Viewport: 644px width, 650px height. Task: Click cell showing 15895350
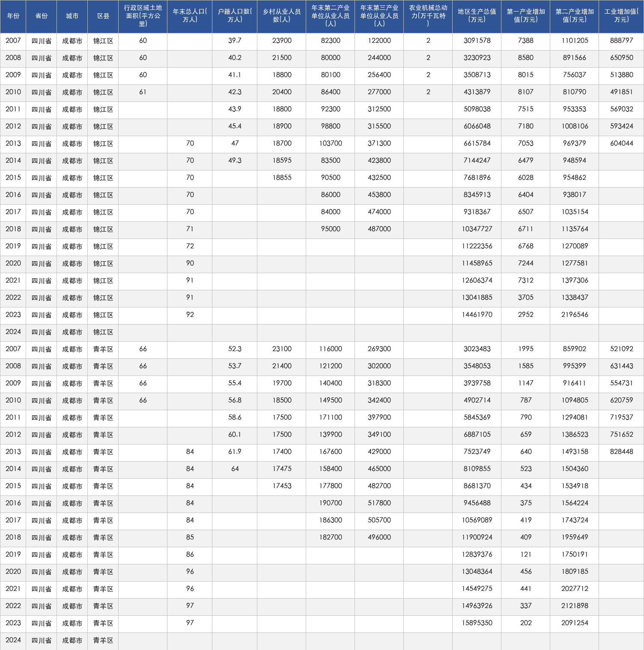coord(477,623)
